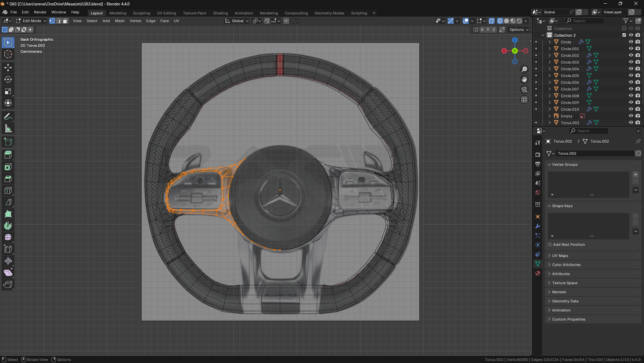This screenshot has width=644, height=363.
Task: Switch to face select mode
Action: click(66, 21)
